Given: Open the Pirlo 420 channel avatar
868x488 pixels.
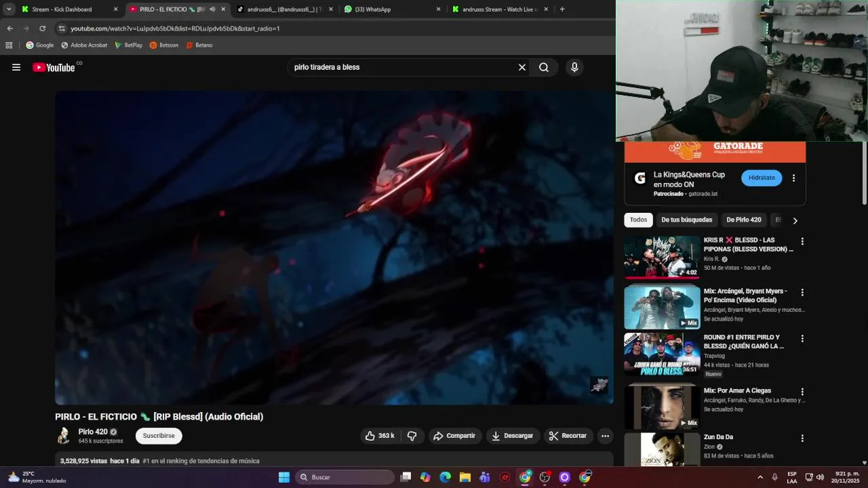Looking at the screenshot, I should pyautogui.click(x=64, y=436).
